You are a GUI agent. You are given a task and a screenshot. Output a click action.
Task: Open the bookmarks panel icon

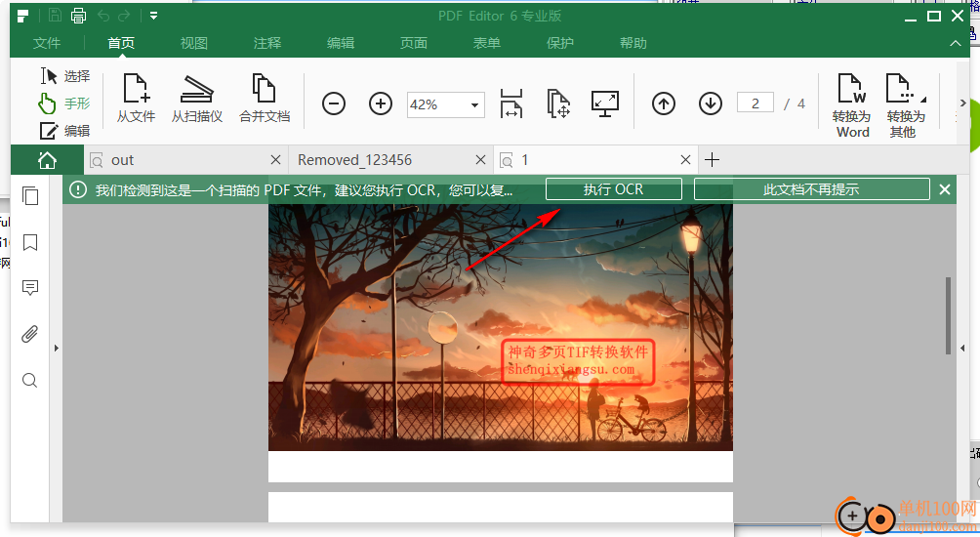tap(30, 242)
